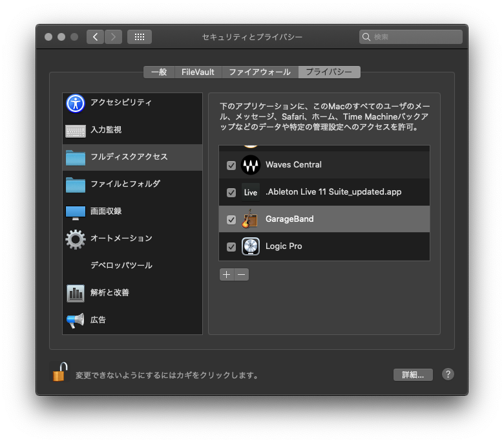Click the GarageBand guitar icon
Screen dimensions: 504x443
point(250,219)
